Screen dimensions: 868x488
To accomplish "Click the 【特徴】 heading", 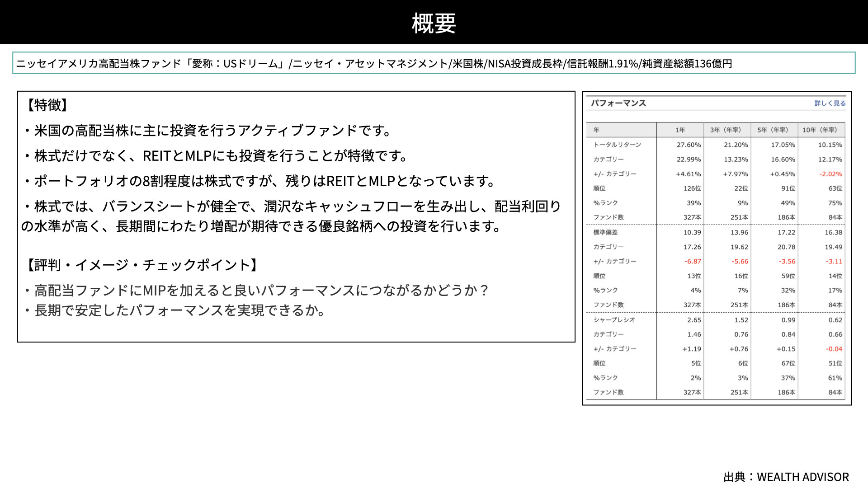I will pos(47,105).
